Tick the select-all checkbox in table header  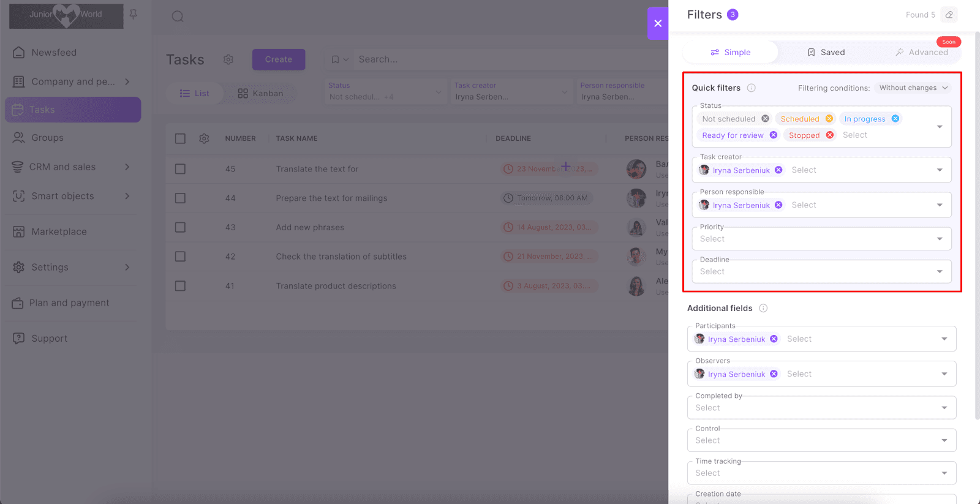(x=180, y=138)
